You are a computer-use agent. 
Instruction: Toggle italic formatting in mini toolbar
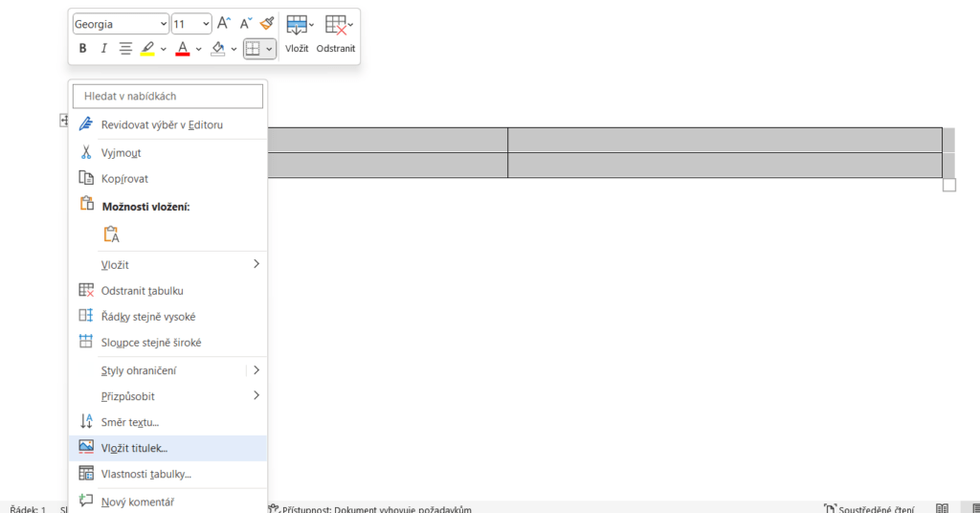click(103, 49)
